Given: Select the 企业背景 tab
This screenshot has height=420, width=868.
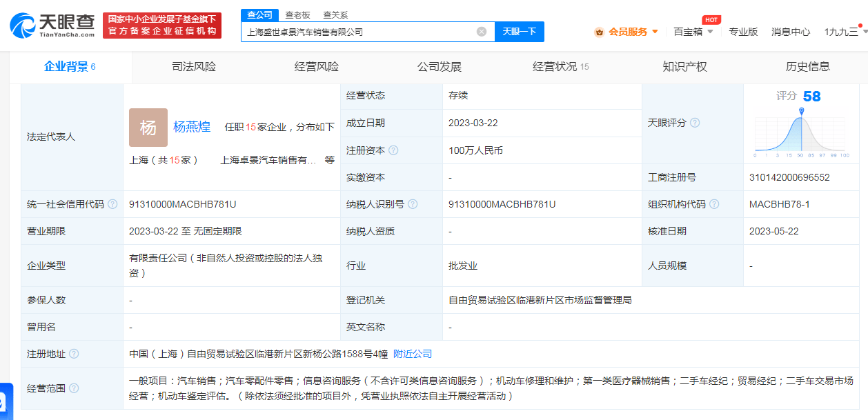Looking at the screenshot, I should pos(70,67).
